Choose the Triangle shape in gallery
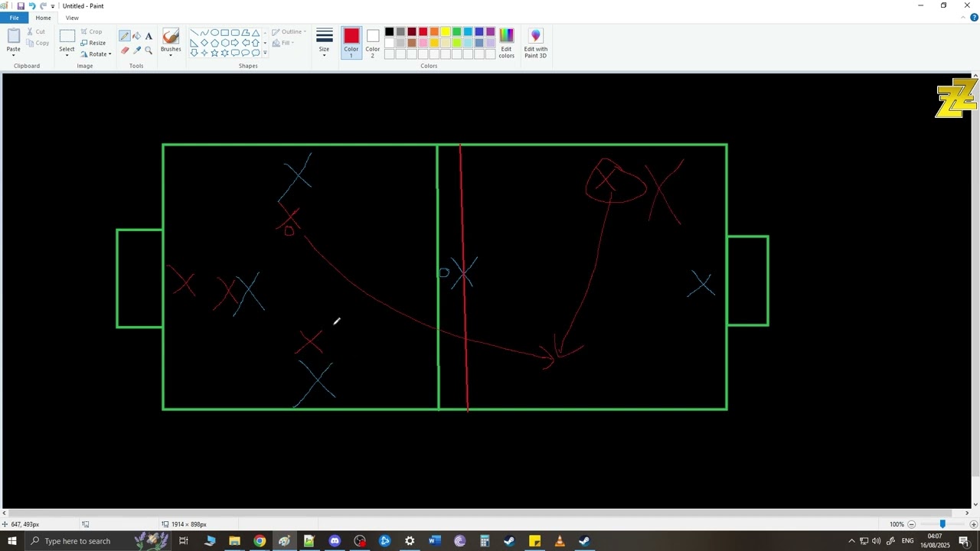Screen dimensions: 980x551 point(256,33)
